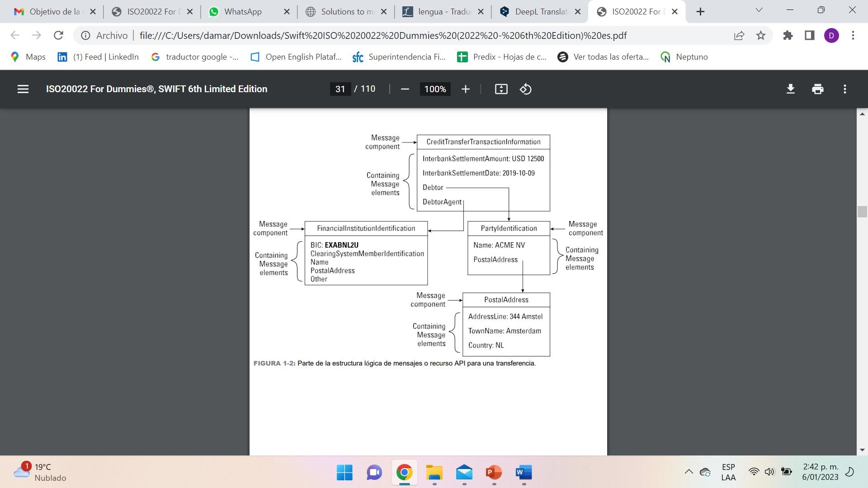Image resolution: width=868 pixels, height=488 pixels.
Task: Rotate the PDF counterclockwise
Action: point(525,89)
